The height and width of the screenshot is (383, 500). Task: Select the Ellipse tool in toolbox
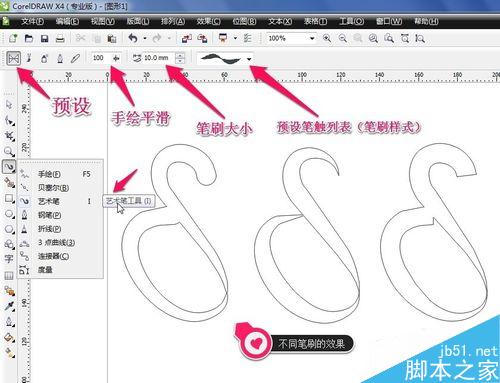click(x=9, y=214)
